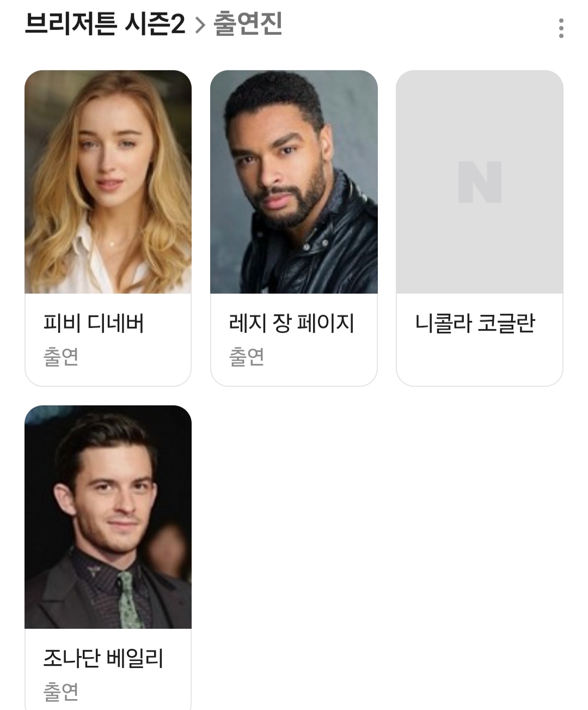Click the 출연진 heading
The image size is (588, 710).
click(248, 25)
